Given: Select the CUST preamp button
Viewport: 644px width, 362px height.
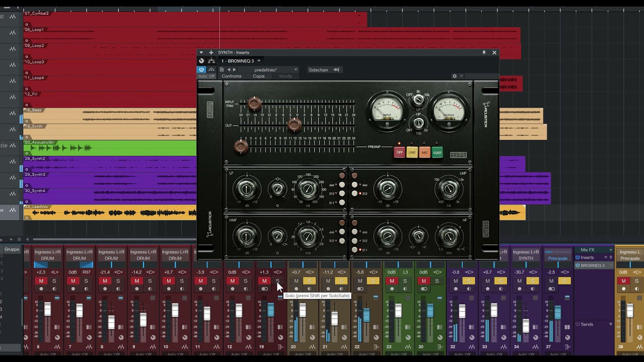Looking at the screenshot, I should (x=437, y=152).
